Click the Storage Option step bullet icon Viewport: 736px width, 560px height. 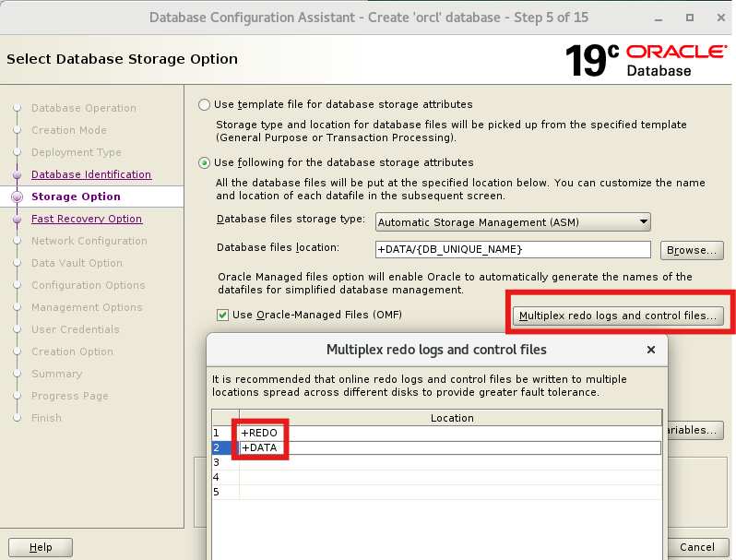pos(17,197)
